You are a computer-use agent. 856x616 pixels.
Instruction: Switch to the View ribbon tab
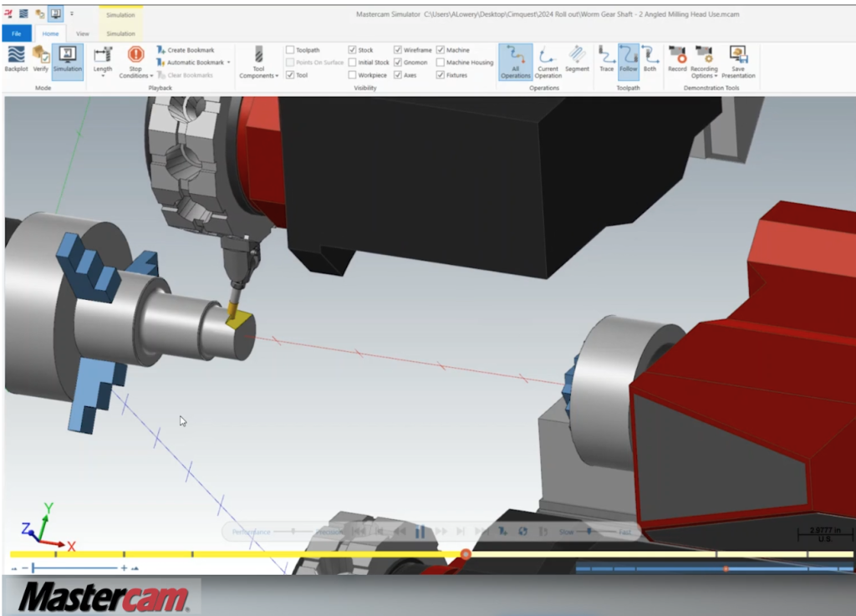[83, 33]
